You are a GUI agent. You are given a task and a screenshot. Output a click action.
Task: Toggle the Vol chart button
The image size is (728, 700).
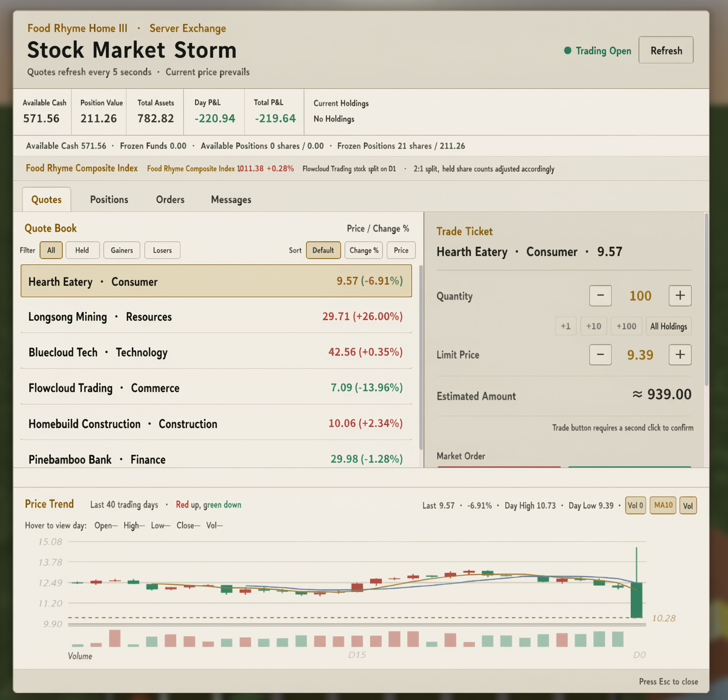click(688, 505)
